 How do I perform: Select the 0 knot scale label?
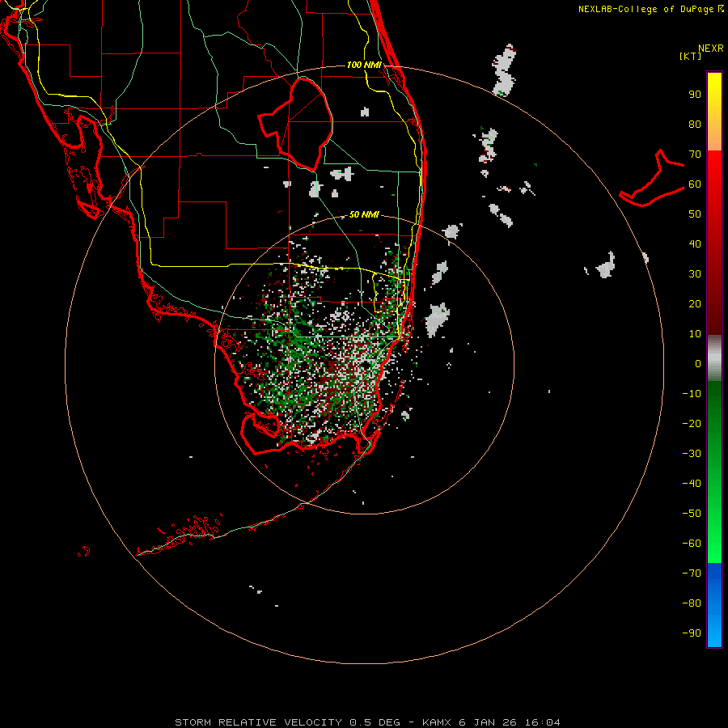[x=698, y=364]
